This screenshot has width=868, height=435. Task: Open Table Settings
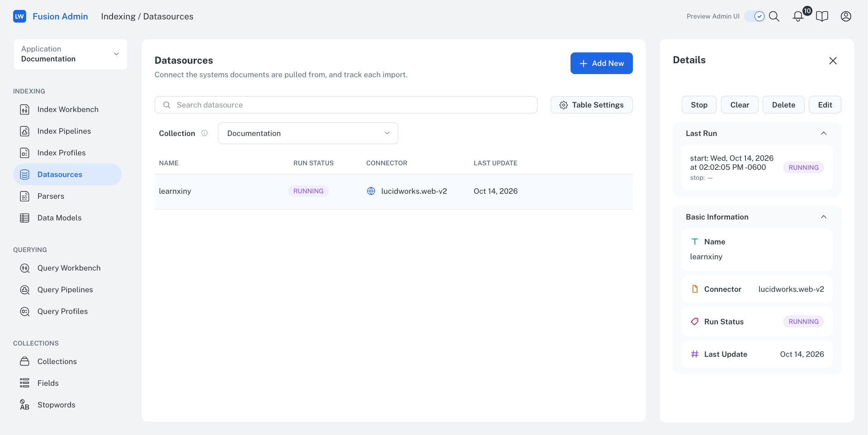591,105
